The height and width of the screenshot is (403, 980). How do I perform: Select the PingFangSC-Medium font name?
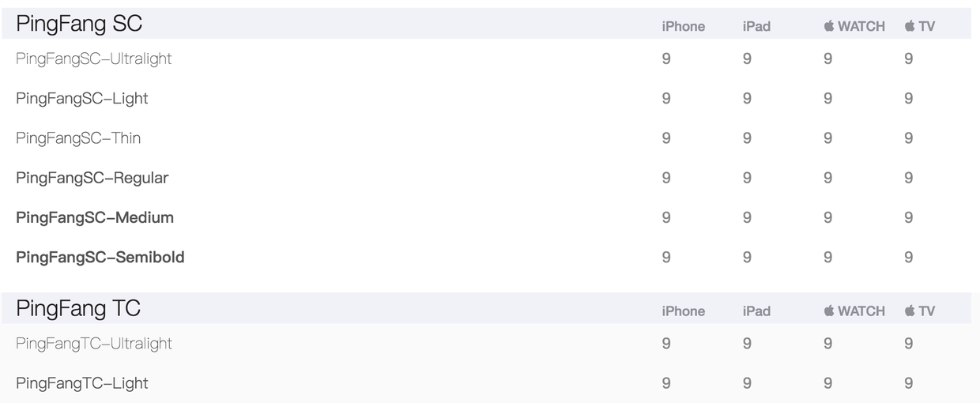point(95,217)
